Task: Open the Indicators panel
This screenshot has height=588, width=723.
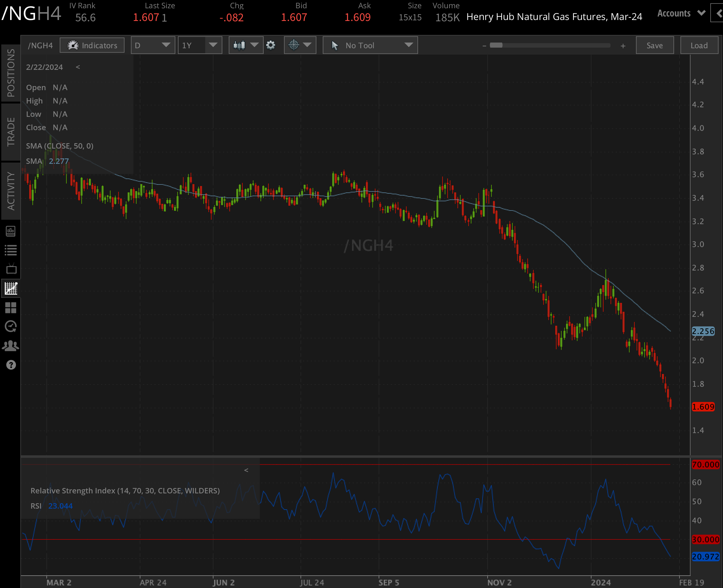Action: 92,45
